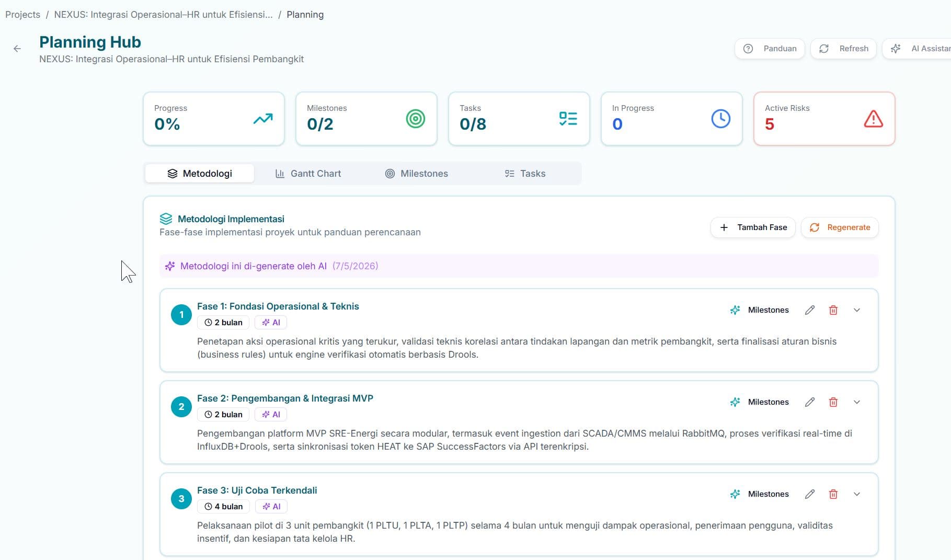Click the Planning Hub heading
Image resolution: width=951 pixels, height=560 pixels.
pyautogui.click(x=90, y=42)
